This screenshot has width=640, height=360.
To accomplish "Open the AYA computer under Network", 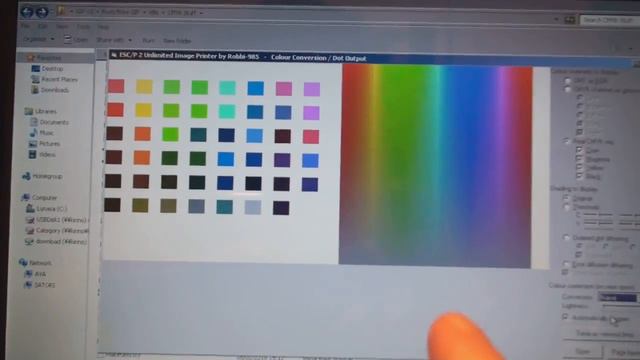I will coord(28,274).
